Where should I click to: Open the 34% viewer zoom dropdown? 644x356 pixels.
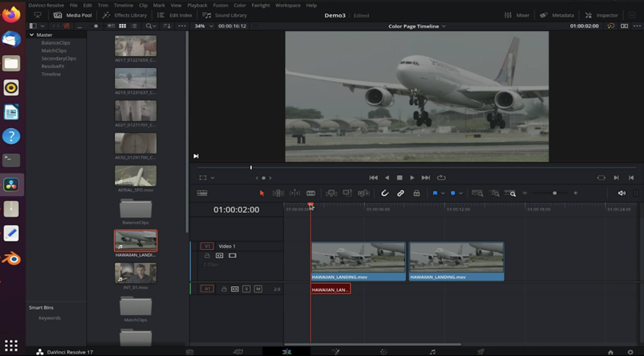click(x=211, y=26)
